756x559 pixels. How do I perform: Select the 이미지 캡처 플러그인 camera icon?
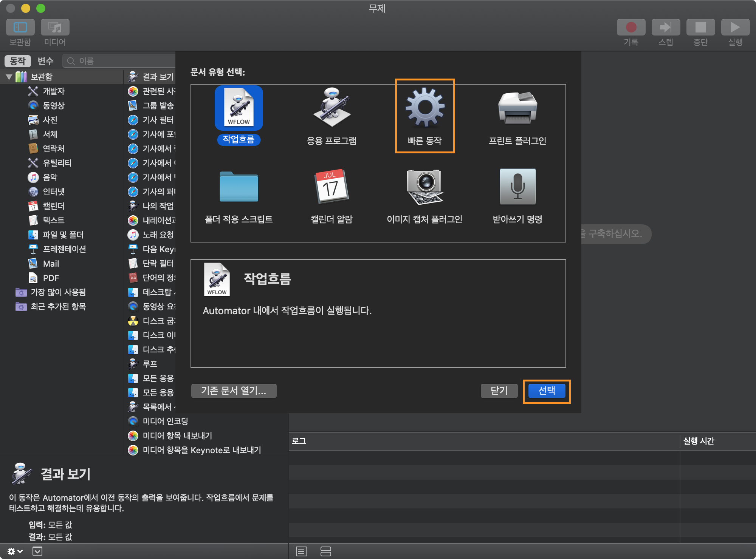click(x=424, y=187)
